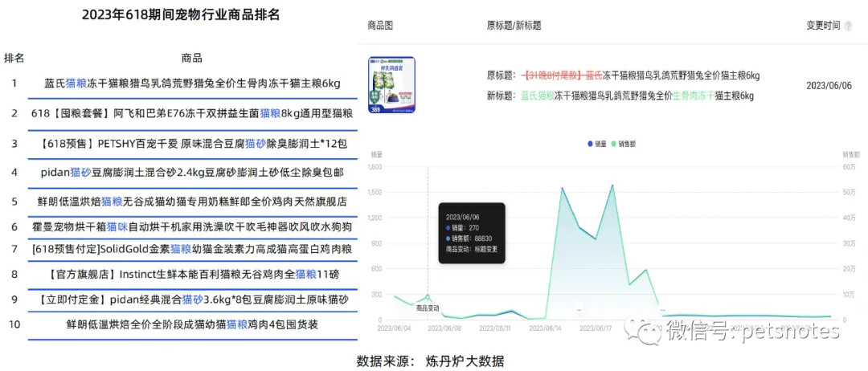Click rank 10 product 鲜朗低温烘焙全价全阶段

[x=192, y=324]
